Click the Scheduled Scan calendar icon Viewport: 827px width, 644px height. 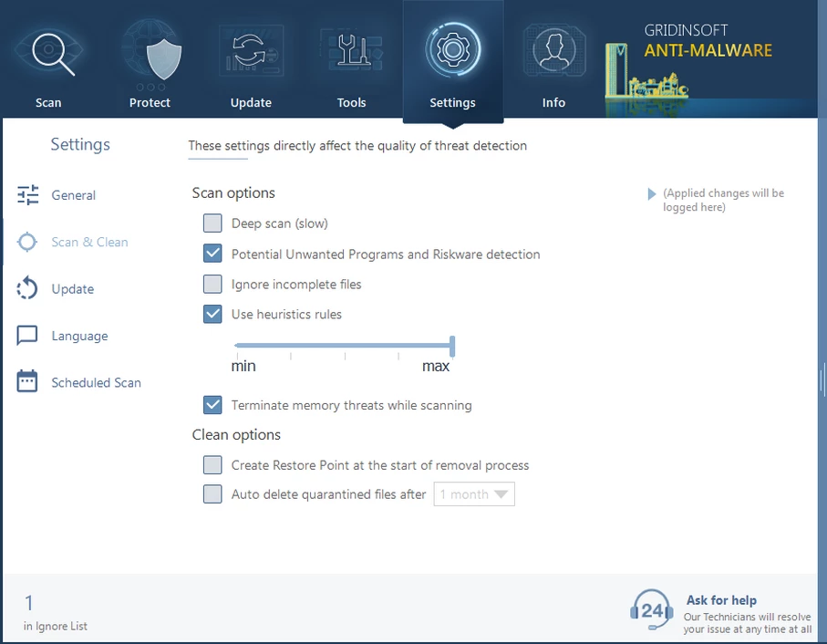[x=28, y=382]
